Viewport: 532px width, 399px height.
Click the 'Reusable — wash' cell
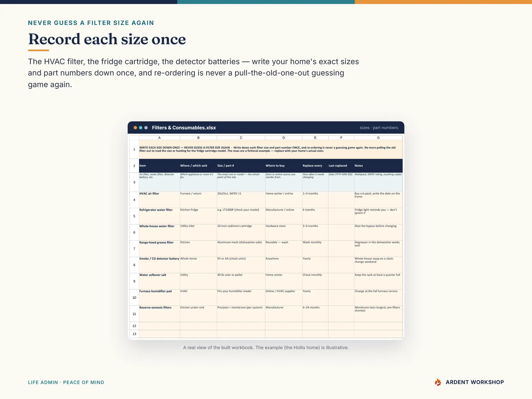(x=284, y=249)
